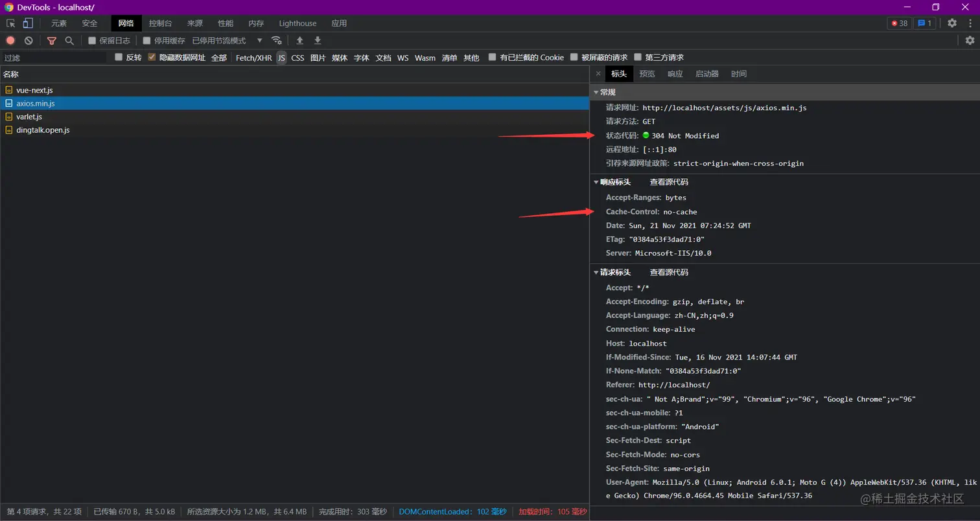Screen dimensions: 980x521
Task: Check 有已拦截的 Cookie checkbox
Action: click(x=493, y=57)
